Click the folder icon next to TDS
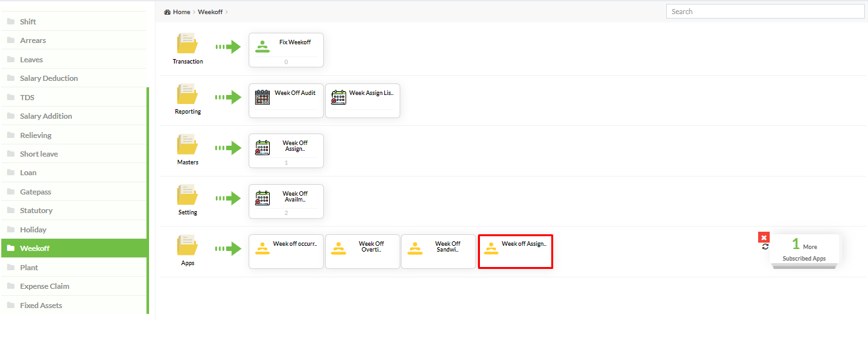The width and height of the screenshot is (868, 362). (x=10, y=97)
